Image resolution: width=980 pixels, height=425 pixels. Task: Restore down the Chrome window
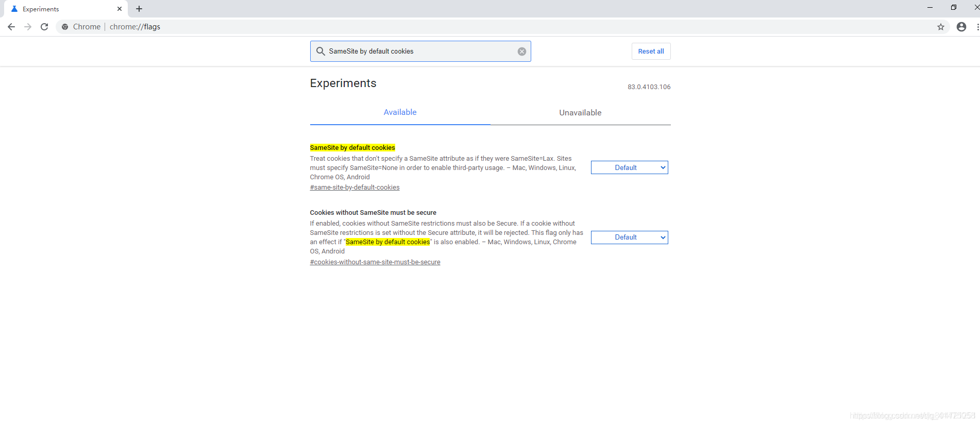pos(954,8)
